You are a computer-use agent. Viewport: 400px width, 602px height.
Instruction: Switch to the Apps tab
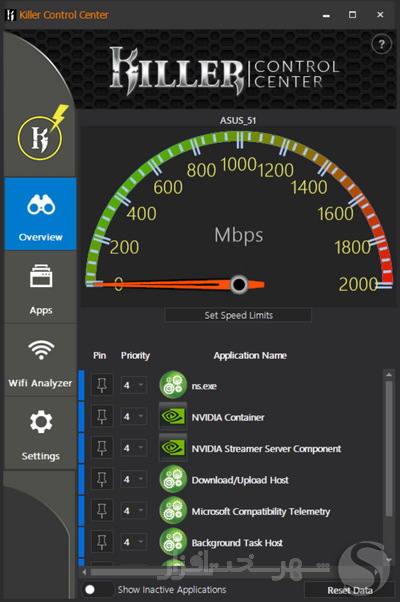pos(41,287)
